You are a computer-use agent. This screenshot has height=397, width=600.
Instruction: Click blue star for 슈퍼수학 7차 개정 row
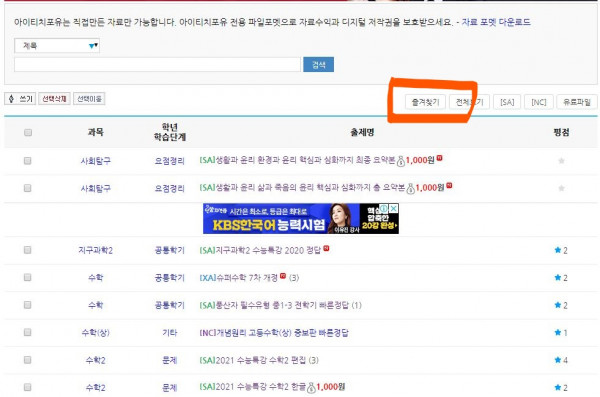558,278
